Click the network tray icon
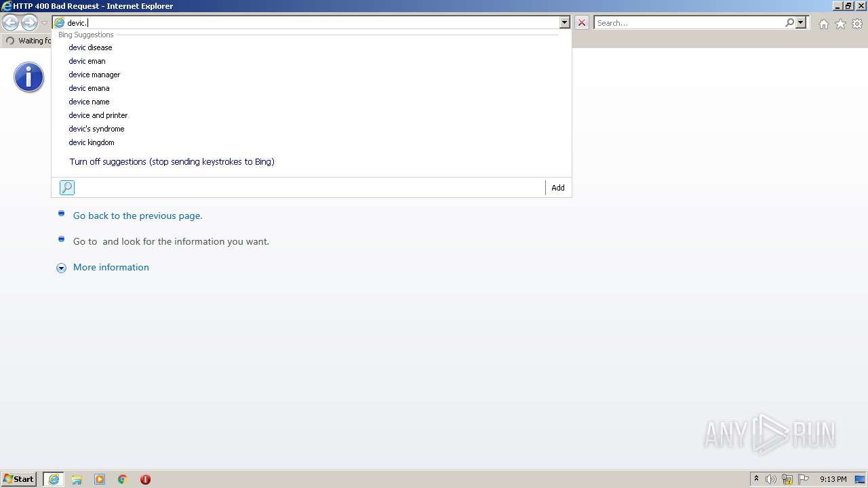Screen dimensions: 868x488 click(x=787, y=479)
